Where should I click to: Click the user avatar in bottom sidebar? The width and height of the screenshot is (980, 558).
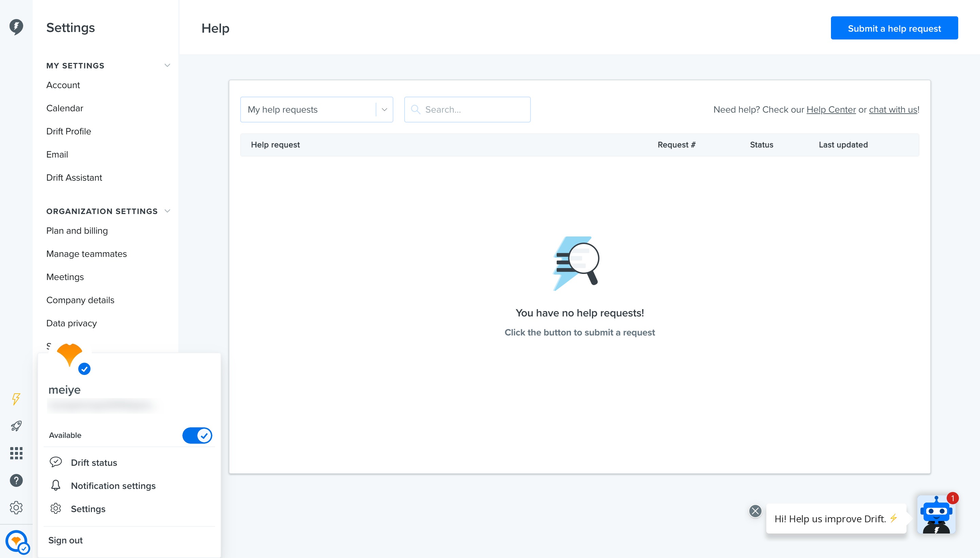click(x=17, y=541)
